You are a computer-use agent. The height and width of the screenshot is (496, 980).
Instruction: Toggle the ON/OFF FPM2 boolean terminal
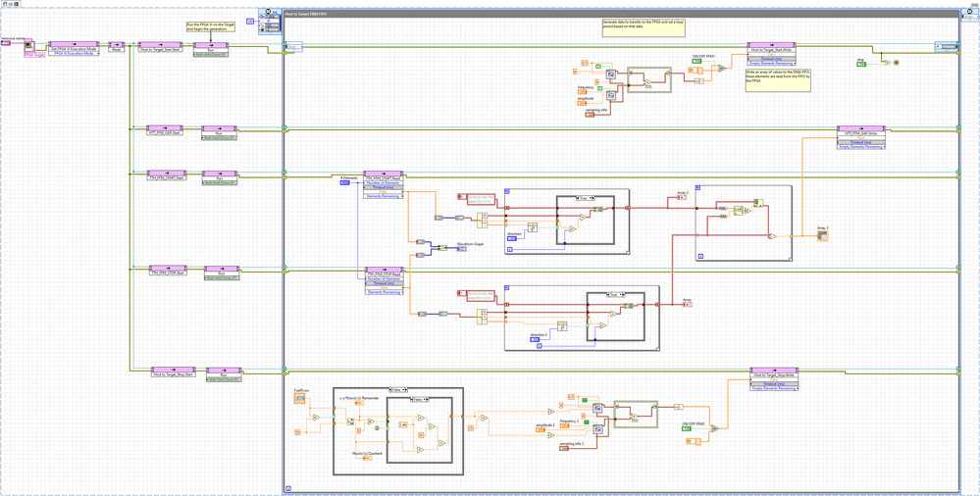687,428
